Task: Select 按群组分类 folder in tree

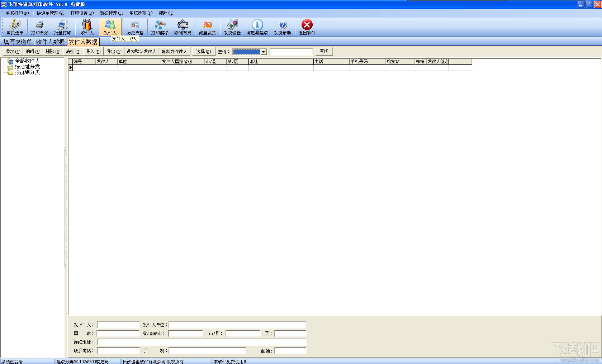Action: (27, 72)
